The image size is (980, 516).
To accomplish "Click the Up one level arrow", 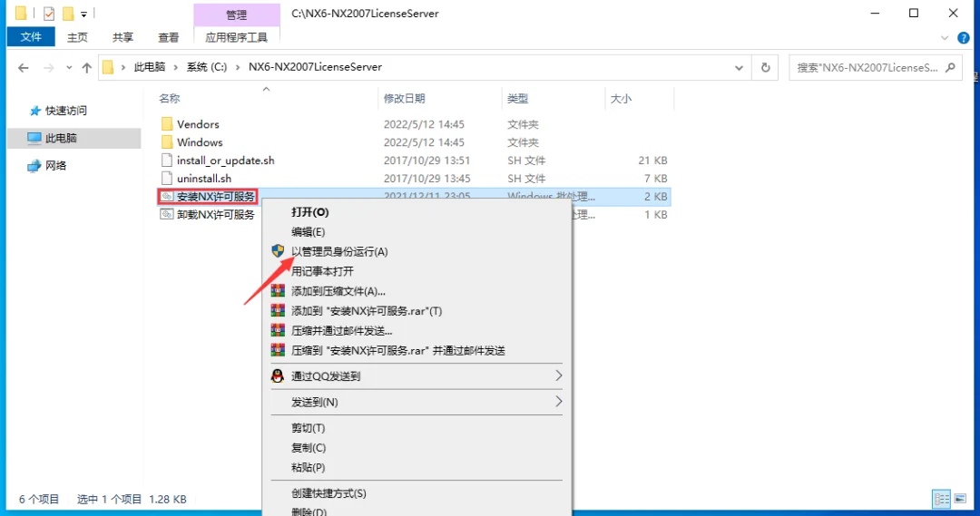I will 86,67.
